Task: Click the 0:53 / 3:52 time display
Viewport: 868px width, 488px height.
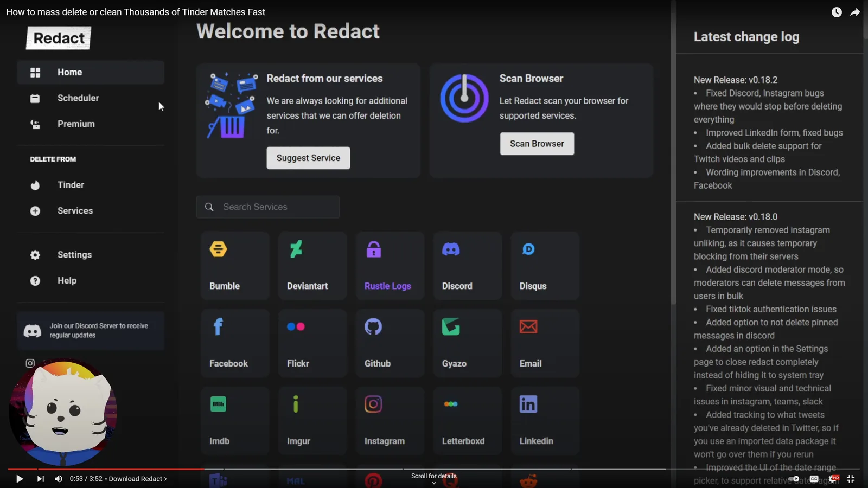Action: [86, 479]
